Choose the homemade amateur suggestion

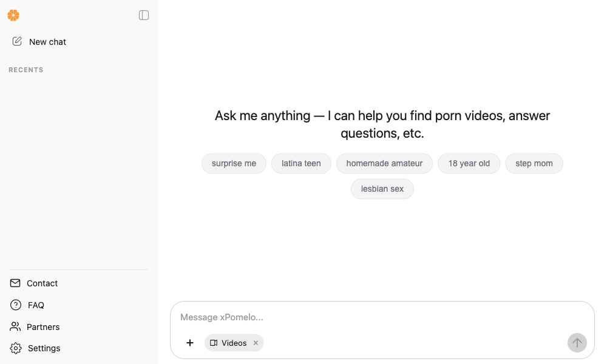[384, 163]
